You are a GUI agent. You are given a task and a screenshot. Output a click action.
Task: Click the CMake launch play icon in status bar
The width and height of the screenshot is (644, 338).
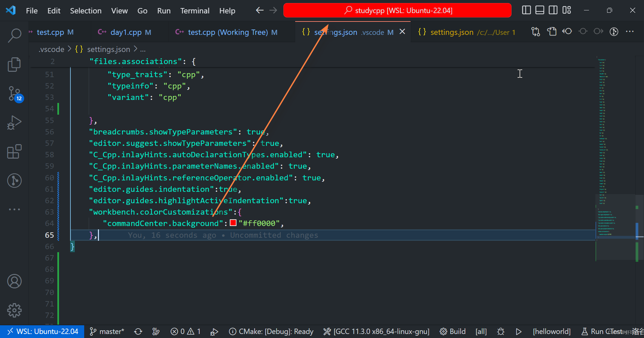point(519,332)
